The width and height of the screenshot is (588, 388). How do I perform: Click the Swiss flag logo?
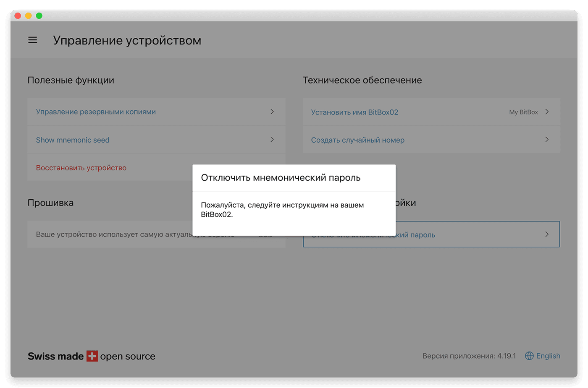click(x=92, y=356)
